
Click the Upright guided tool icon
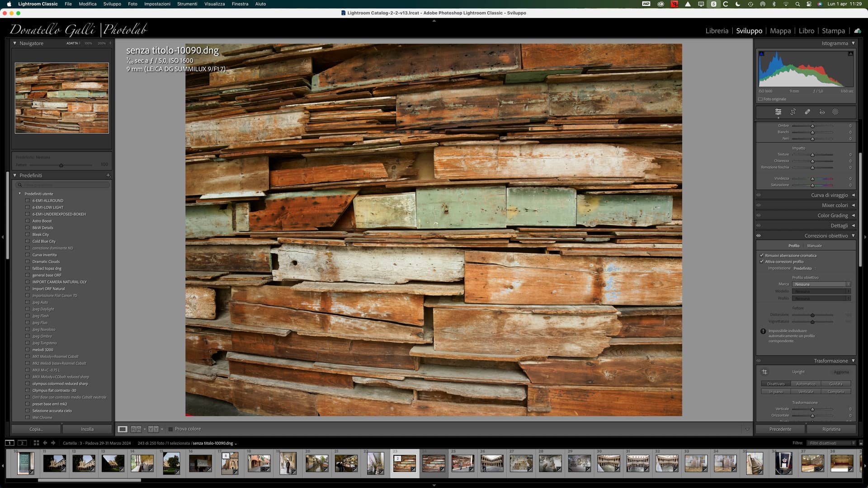(x=764, y=372)
